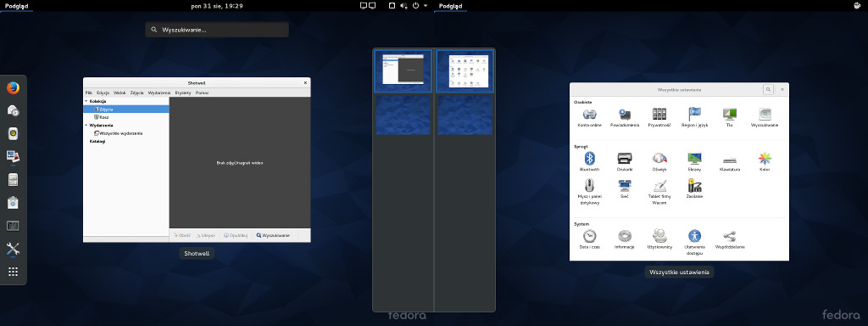
Task: Click the power icon in top panel
Action: point(415,6)
